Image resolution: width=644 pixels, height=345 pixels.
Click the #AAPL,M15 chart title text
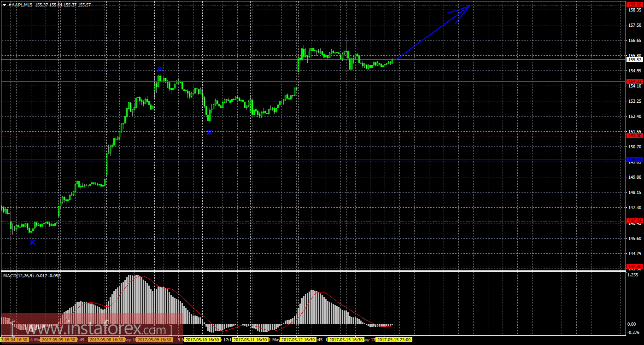pos(22,5)
